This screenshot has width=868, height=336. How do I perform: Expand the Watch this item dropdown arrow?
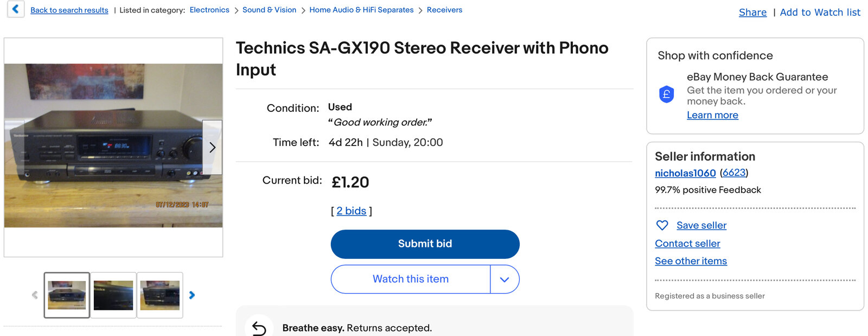pyautogui.click(x=505, y=280)
